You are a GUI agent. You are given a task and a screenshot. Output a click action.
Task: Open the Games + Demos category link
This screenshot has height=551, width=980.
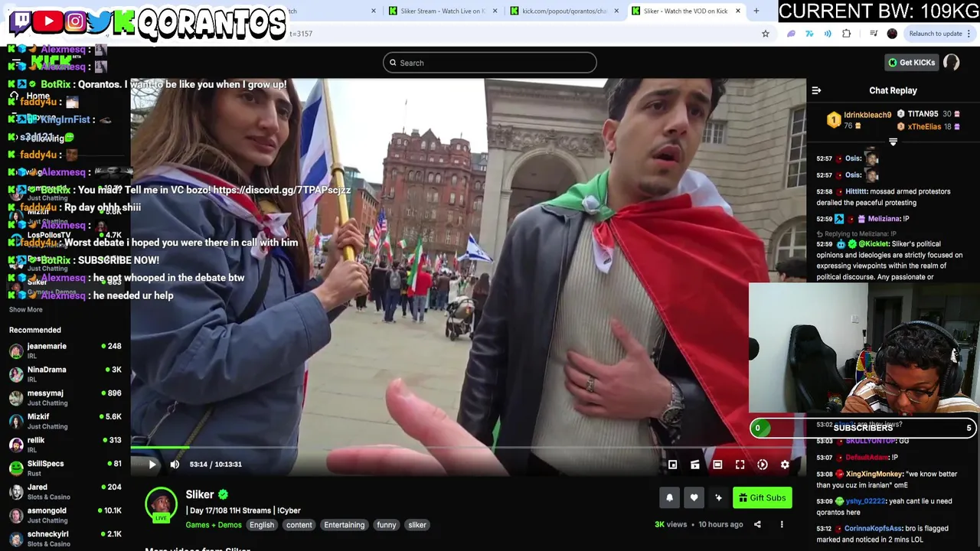tap(214, 525)
